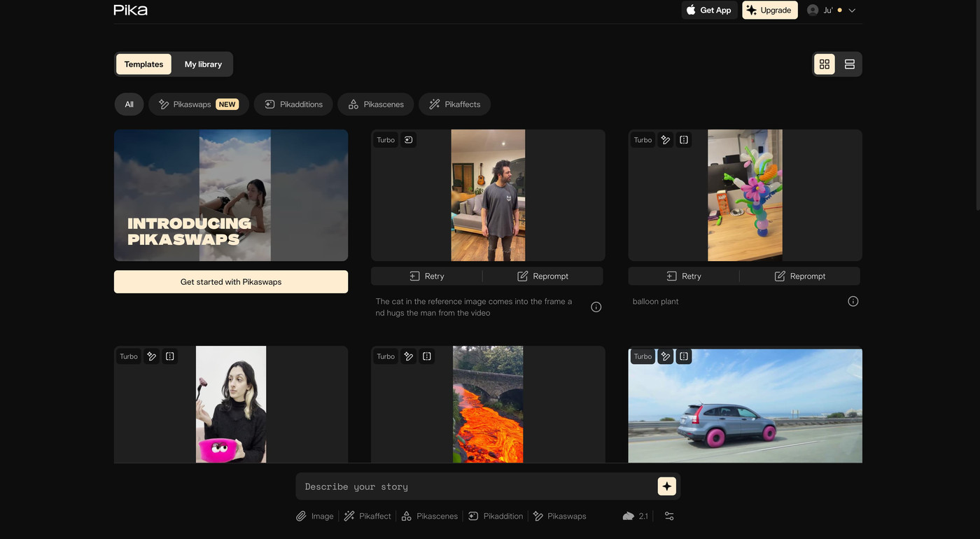The image size is (980, 539).
Task: Select the Pikaswaps NEW filter tab
Action: (199, 104)
